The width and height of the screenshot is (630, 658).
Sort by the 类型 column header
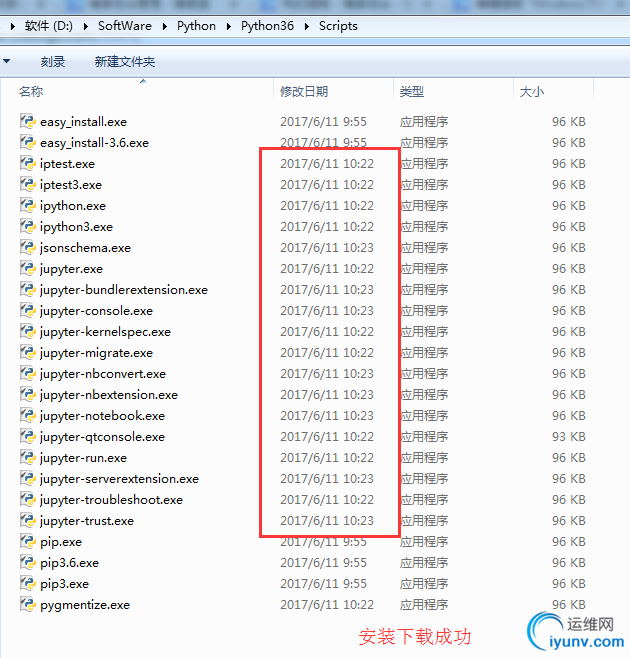click(412, 91)
